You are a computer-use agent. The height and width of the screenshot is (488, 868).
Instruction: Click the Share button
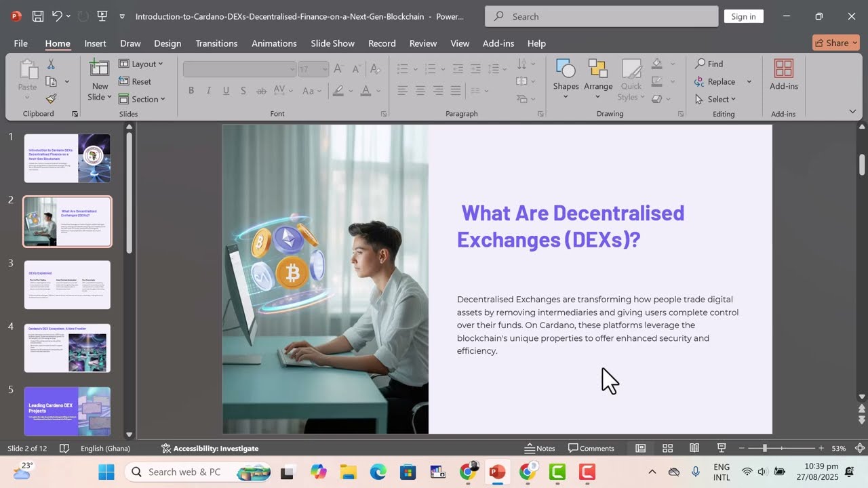(836, 43)
